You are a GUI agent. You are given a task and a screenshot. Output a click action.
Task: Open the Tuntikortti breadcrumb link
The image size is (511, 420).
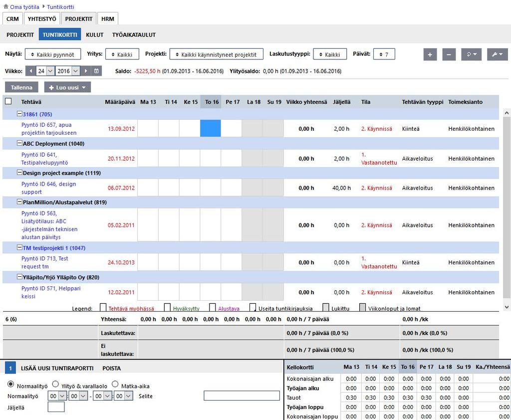click(60, 7)
